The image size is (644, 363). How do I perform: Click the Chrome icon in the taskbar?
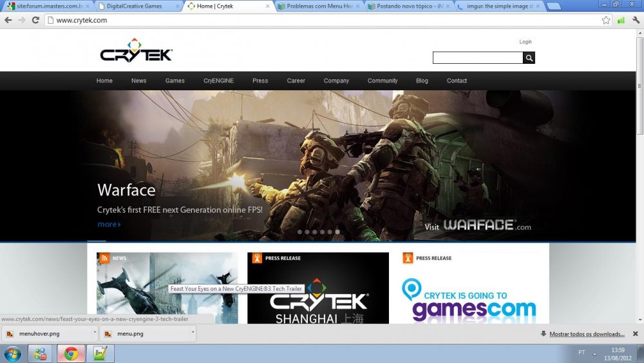click(x=71, y=353)
